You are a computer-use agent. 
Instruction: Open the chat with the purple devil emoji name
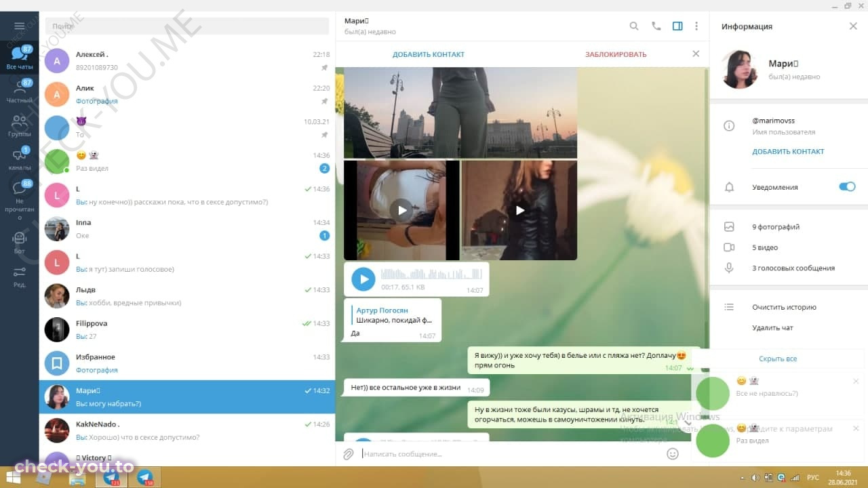187,127
